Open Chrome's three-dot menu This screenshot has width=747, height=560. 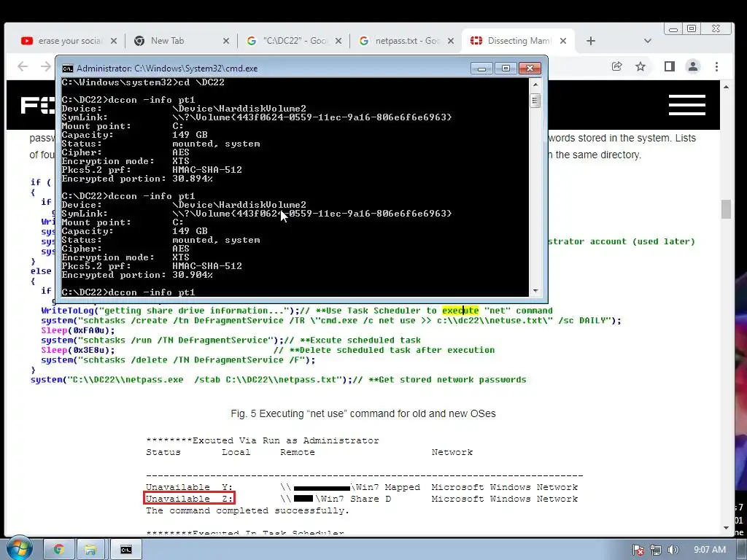point(716,66)
